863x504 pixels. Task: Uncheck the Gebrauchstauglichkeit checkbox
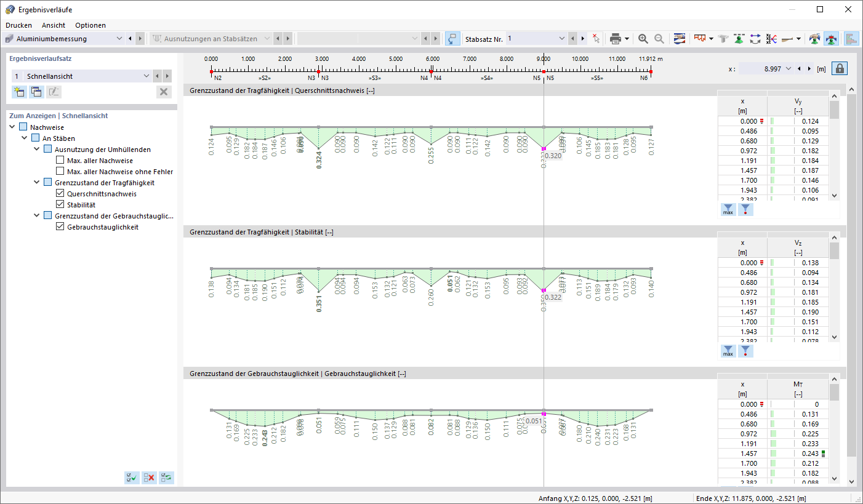[60, 227]
